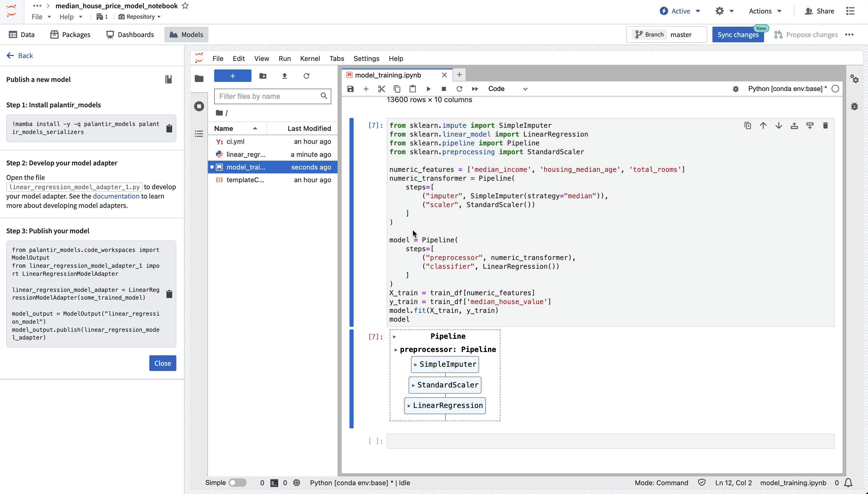Screen dimensions: 868x494
Task: Click the stop execution square icon
Action: (x=444, y=89)
